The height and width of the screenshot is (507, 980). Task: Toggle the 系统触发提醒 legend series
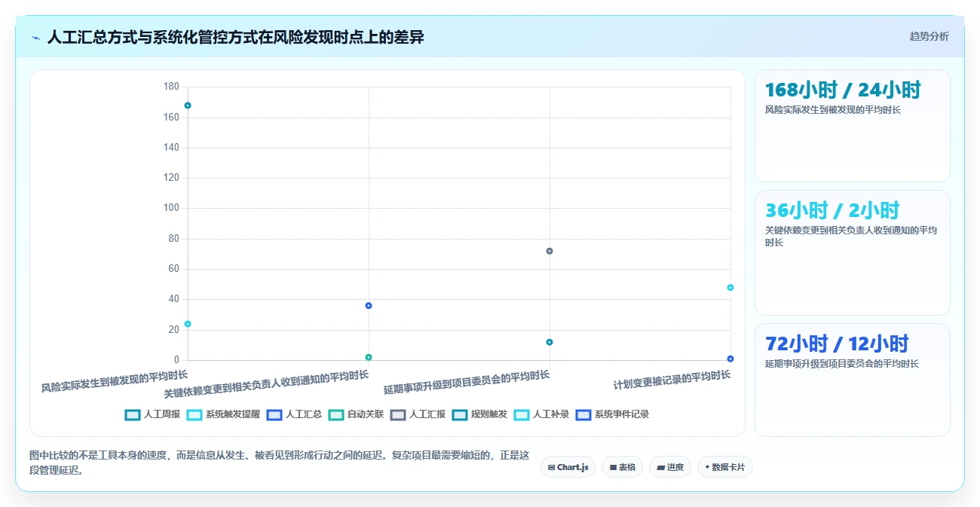point(223,414)
